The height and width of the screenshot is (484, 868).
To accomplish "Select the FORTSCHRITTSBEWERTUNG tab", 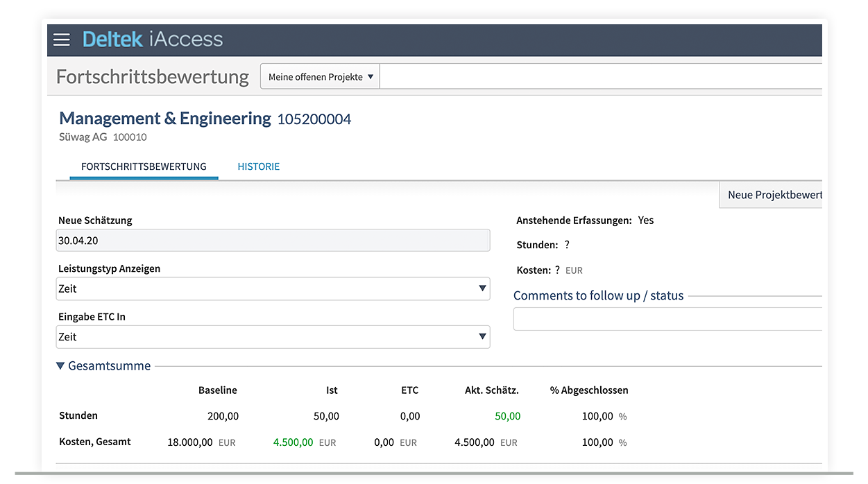I will [144, 166].
